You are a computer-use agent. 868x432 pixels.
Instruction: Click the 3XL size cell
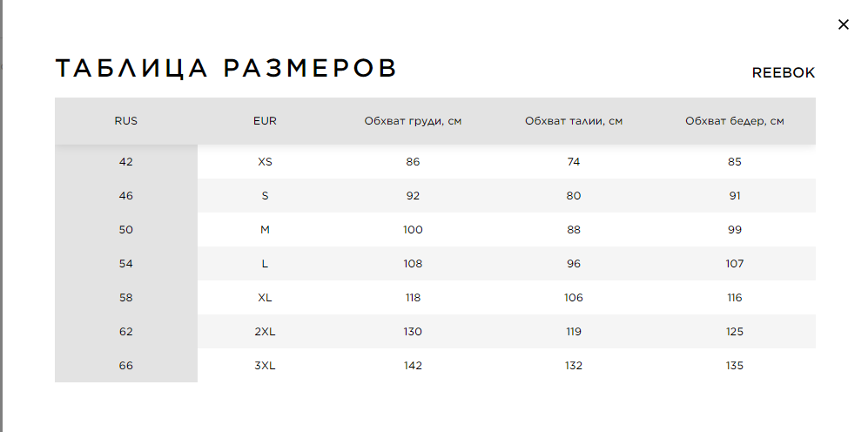pyautogui.click(x=265, y=366)
